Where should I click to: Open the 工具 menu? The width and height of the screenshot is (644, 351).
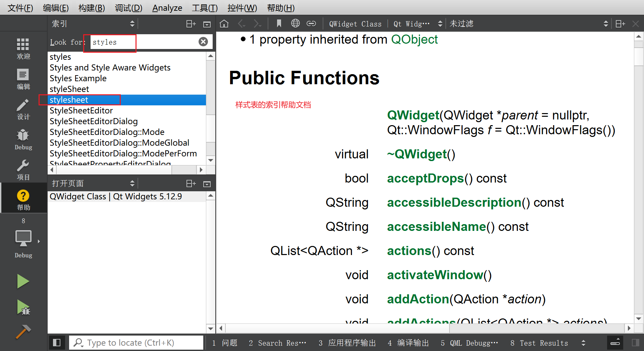point(205,7)
